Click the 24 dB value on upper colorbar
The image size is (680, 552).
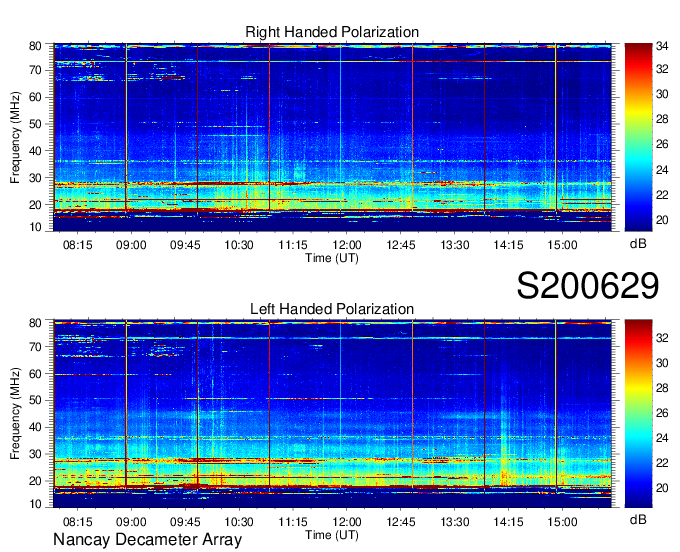(x=662, y=170)
